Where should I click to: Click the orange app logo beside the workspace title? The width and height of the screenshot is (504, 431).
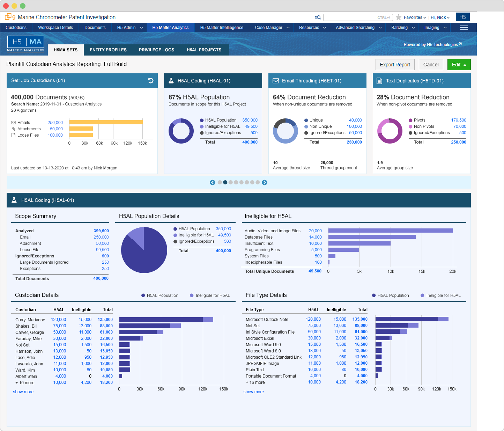tap(10, 17)
